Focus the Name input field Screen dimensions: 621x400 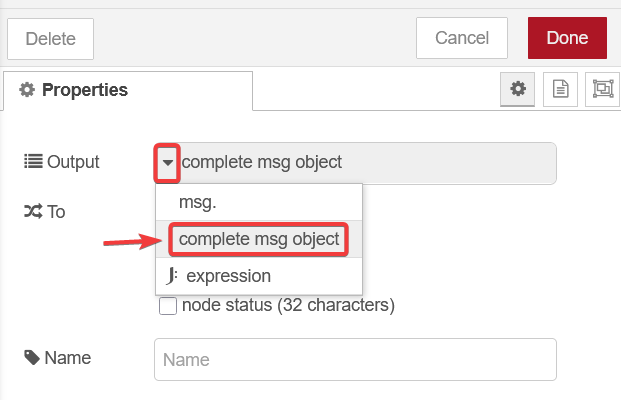(x=355, y=360)
